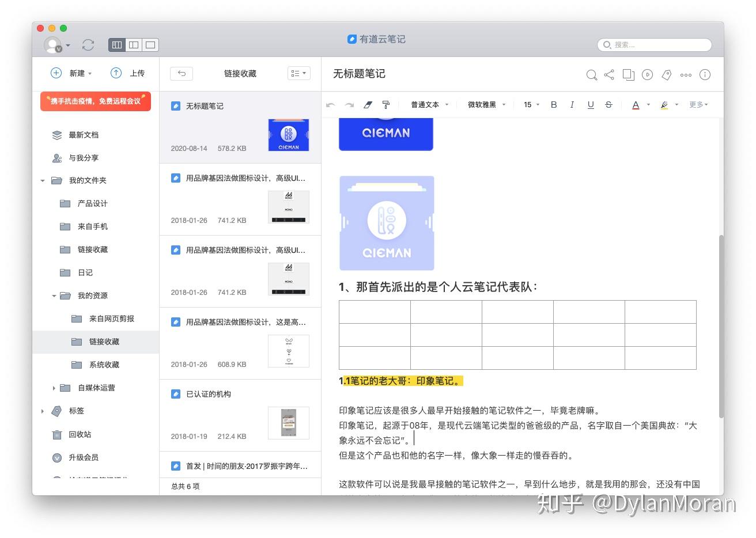Open note 用品牌基因法做图标设计，这是高…
The image size is (756, 538).
pos(240,343)
